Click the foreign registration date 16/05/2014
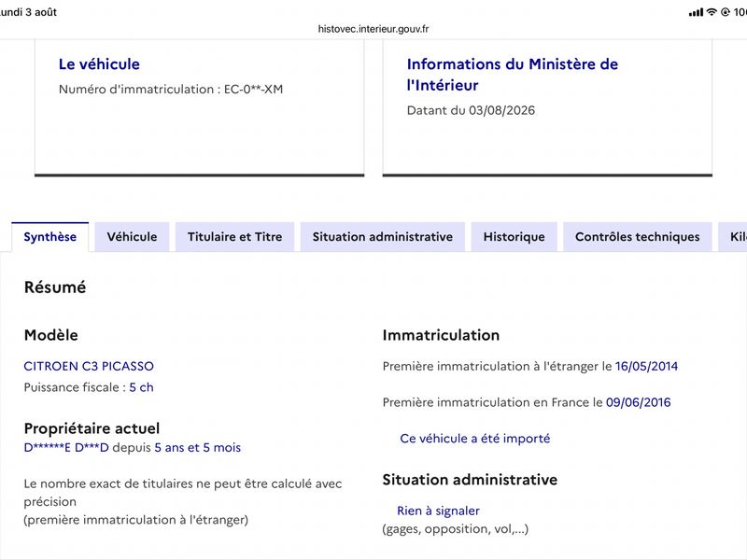 pyautogui.click(x=646, y=366)
